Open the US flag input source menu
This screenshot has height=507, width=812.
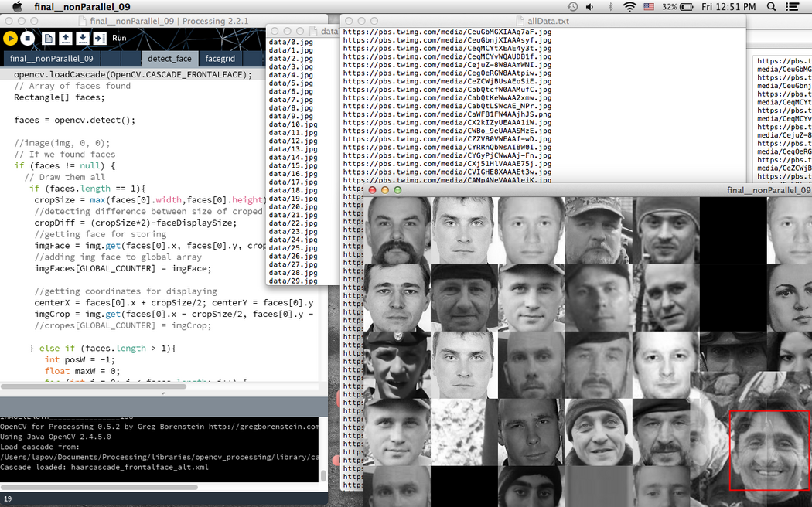[x=649, y=7]
